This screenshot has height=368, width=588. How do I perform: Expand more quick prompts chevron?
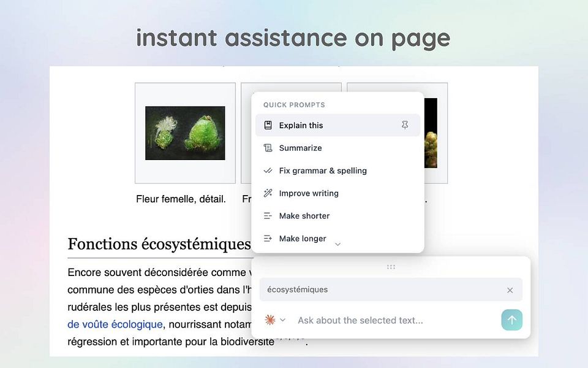click(x=337, y=245)
